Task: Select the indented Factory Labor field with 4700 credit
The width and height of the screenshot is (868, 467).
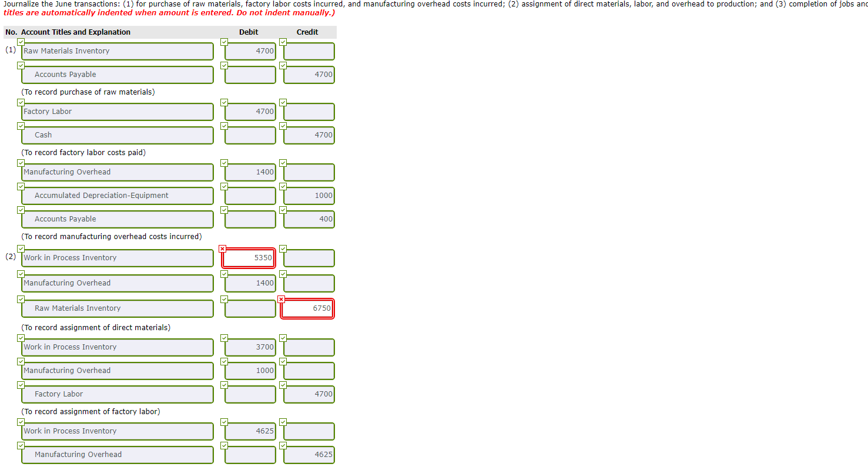Action: [x=118, y=394]
